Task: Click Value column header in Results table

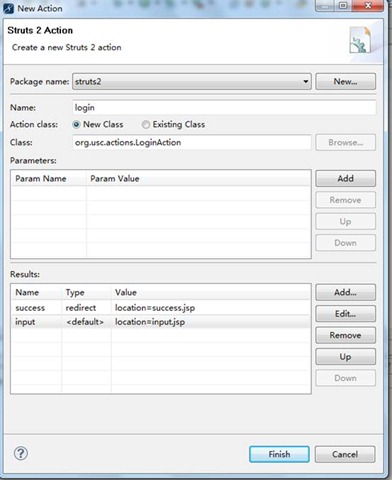Action: pos(211,292)
